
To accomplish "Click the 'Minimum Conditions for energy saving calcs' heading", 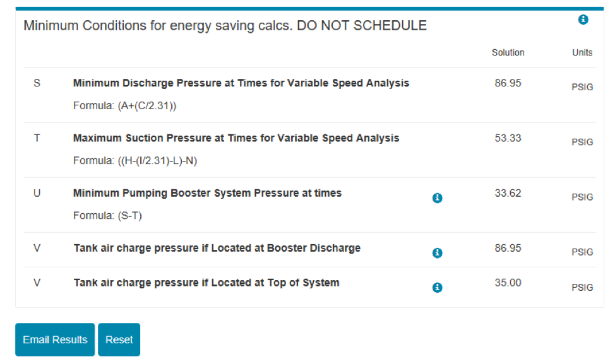I will tap(225, 26).
